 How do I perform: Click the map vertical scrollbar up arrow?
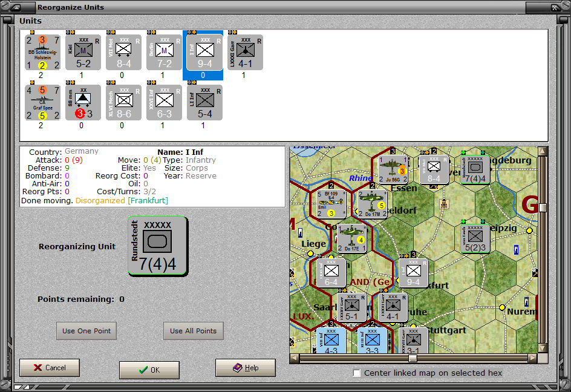[x=543, y=151]
